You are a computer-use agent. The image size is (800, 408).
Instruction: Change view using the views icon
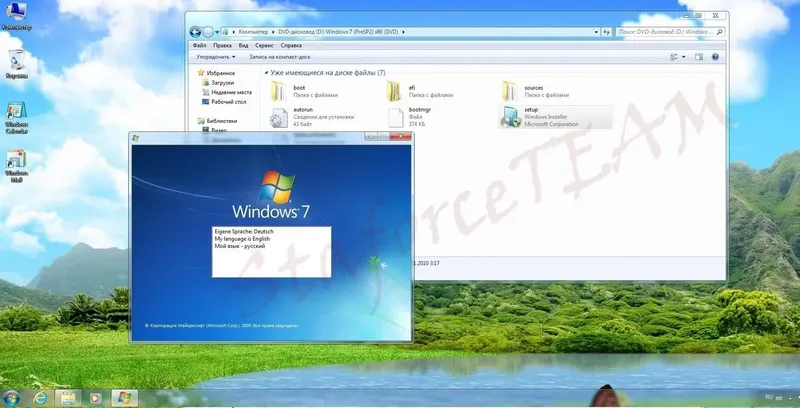674,57
